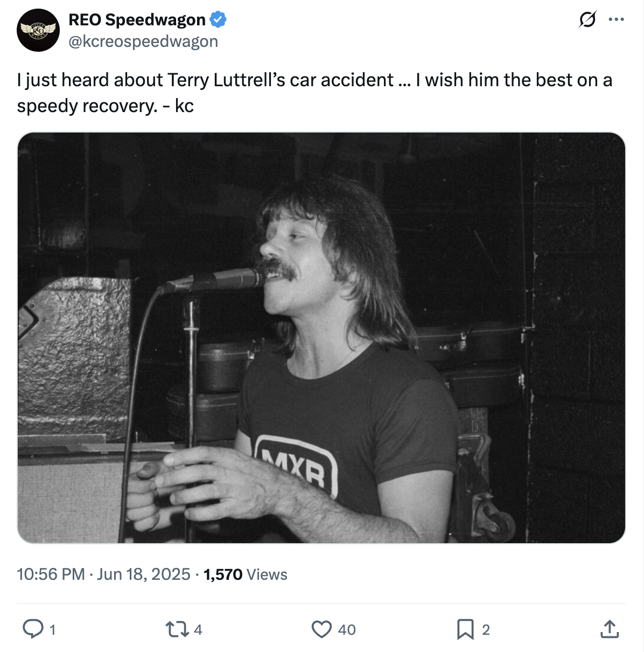Click the Jun 18, 2025 date text
The width and height of the screenshot is (644, 652).
coord(144,574)
